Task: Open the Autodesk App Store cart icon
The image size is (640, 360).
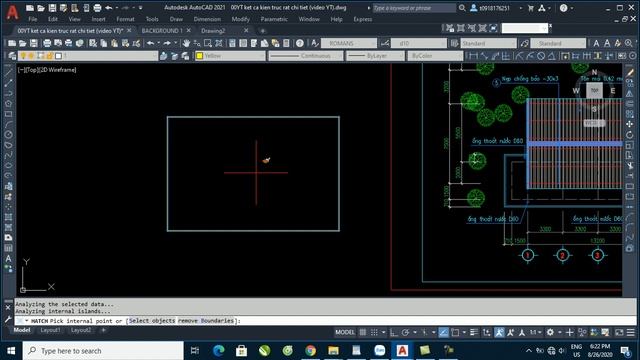Action: point(531,8)
